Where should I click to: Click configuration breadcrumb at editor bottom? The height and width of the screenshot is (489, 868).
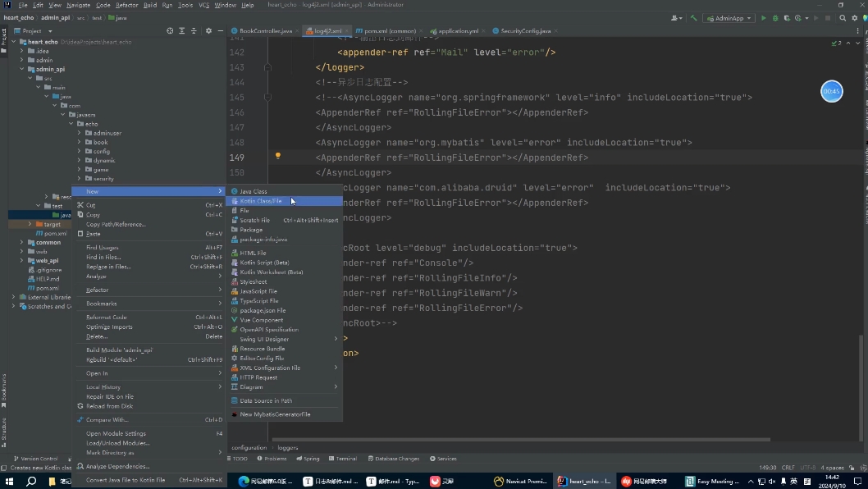point(249,447)
